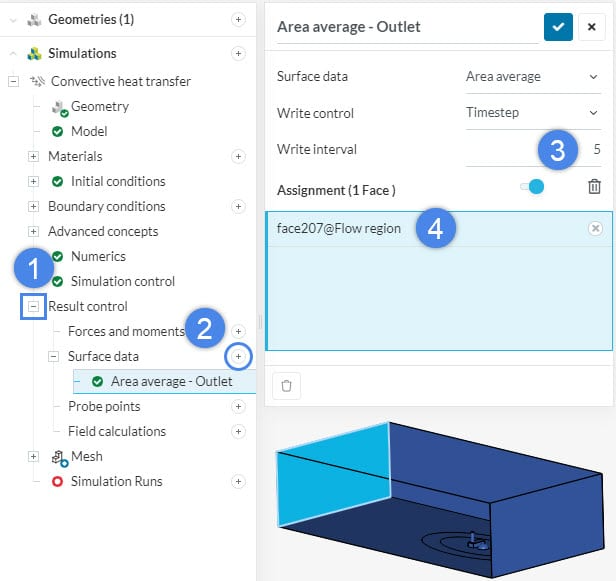
Task: Open the Model settings
Action: pyautogui.click(x=89, y=131)
